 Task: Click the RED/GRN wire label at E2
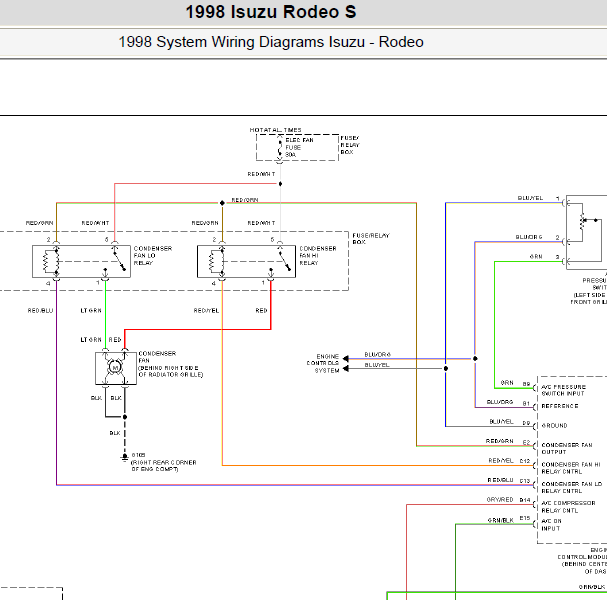click(x=499, y=441)
